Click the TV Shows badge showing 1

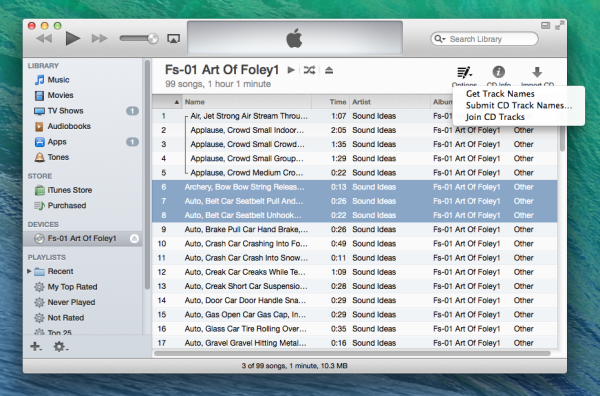(132, 111)
